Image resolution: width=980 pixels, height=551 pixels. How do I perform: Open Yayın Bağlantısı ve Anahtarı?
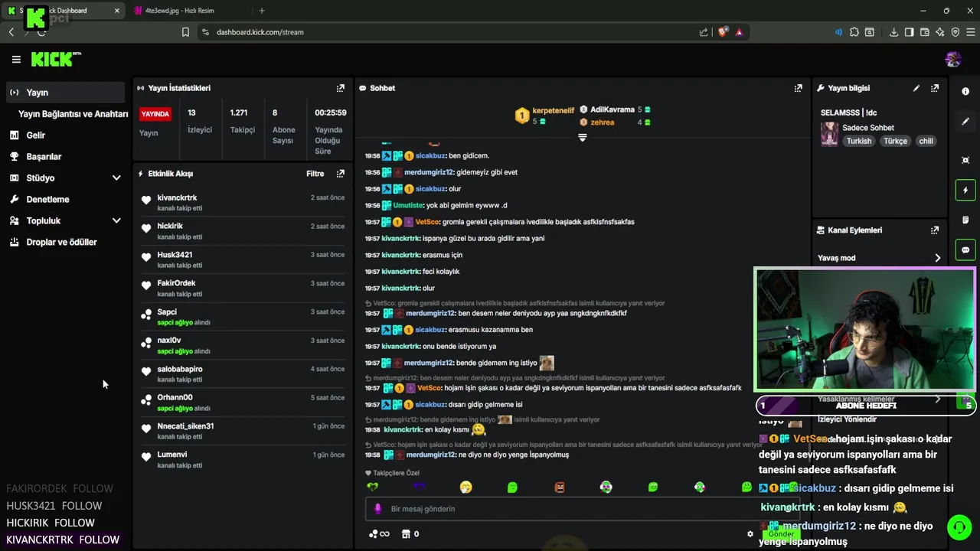73,113
